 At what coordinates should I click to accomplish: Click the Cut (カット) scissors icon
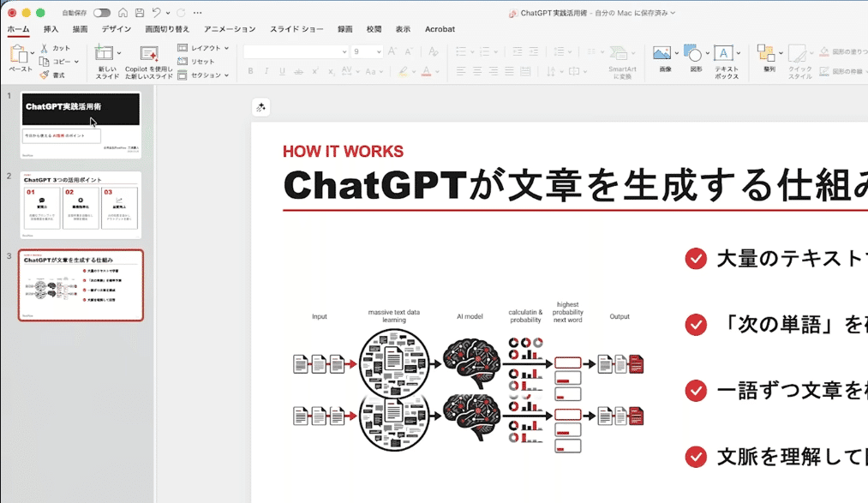tap(45, 48)
